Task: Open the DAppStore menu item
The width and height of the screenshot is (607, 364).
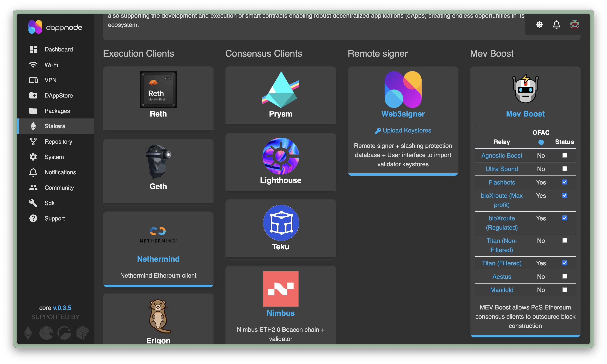Action: coord(55,95)
